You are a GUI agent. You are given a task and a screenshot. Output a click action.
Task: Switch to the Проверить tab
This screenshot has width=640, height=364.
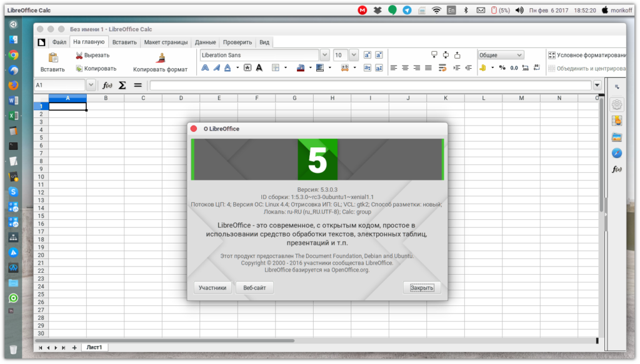coord(237,42)
